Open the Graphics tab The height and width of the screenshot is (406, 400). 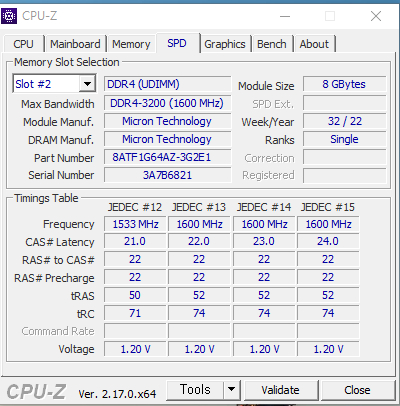225,44
